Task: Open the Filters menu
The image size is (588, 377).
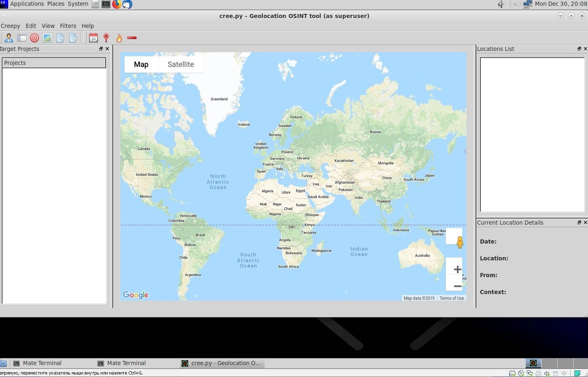Action: coord(68,26)
